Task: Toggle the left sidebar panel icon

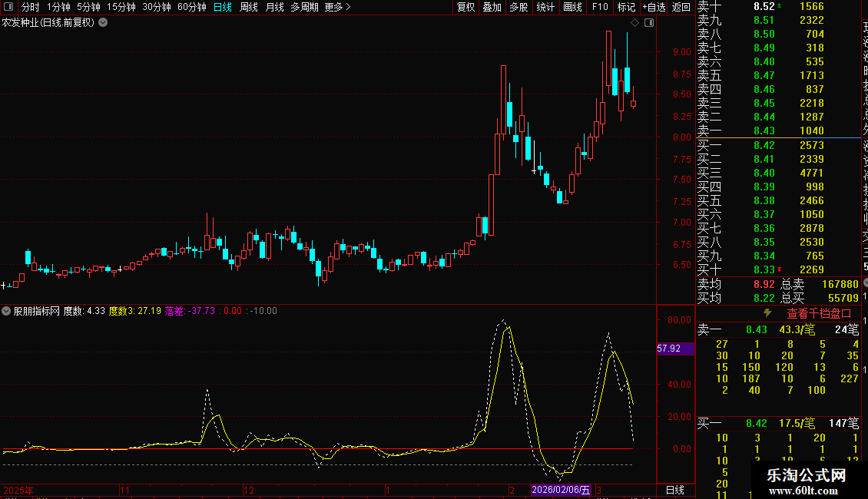Action: point(8,7)
